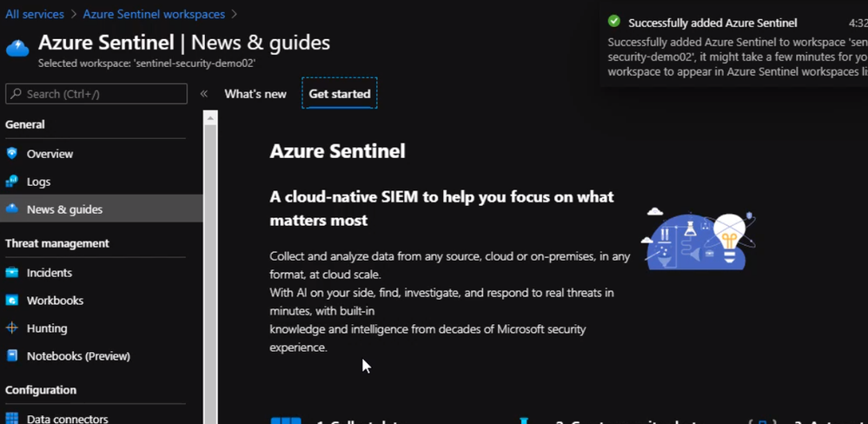Click the Incidents briefcase icon
Image resolution: width=868 pixels, height=424 pixels.
click(x=12, y=273)
